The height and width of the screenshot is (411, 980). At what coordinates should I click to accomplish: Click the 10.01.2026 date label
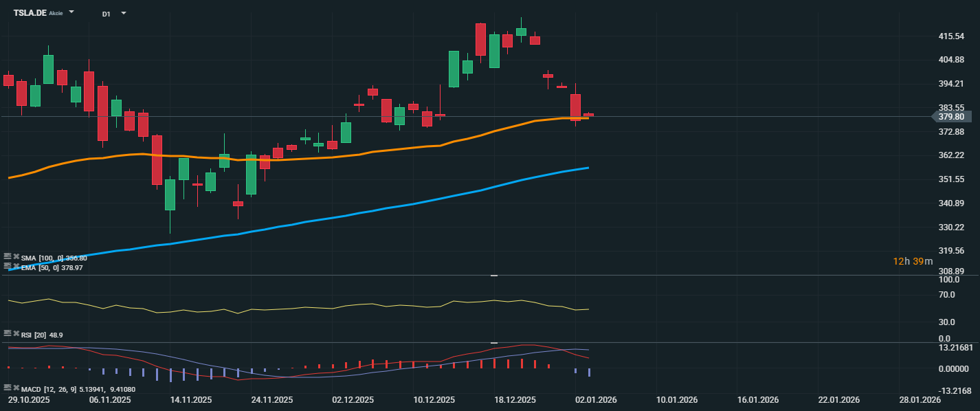click(x=677, y=400)
